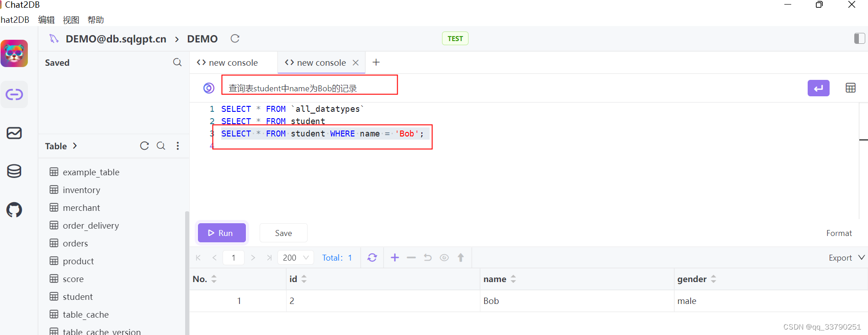Open the connections link icon in sidebar
Image resolution: width=868 pixels, height=335 pixels.
click(14, 94)
